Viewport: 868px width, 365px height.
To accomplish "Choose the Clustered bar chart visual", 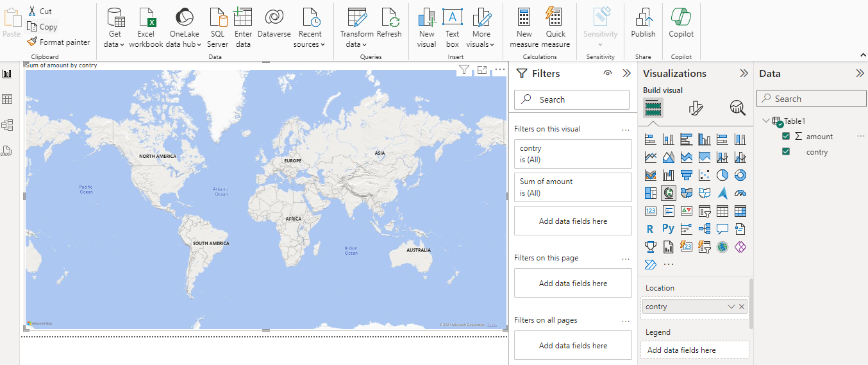I will click(x=687, y=139).
